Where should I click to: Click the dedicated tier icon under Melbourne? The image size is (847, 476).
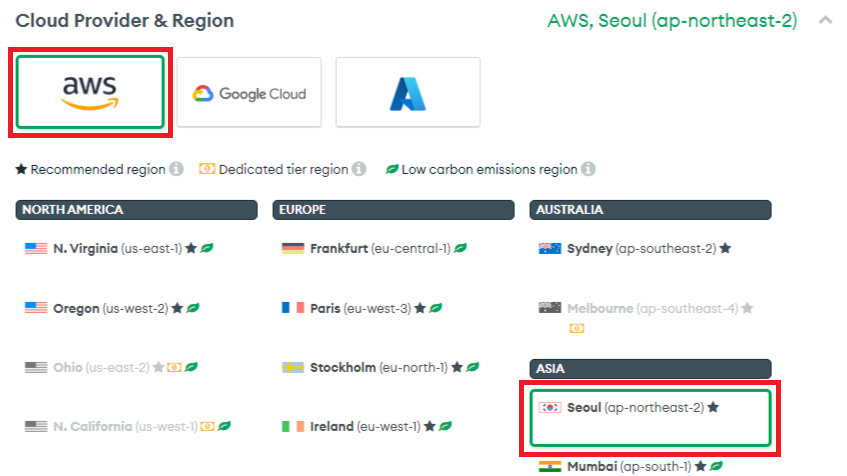(x=576, y=328)
